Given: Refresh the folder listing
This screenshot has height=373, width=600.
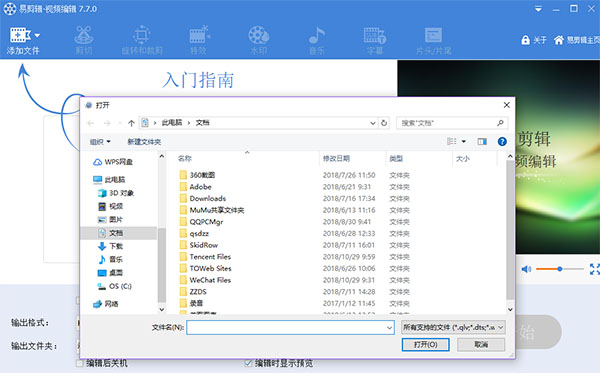Looking at the screenshot, I should click(x=384, y=123).
